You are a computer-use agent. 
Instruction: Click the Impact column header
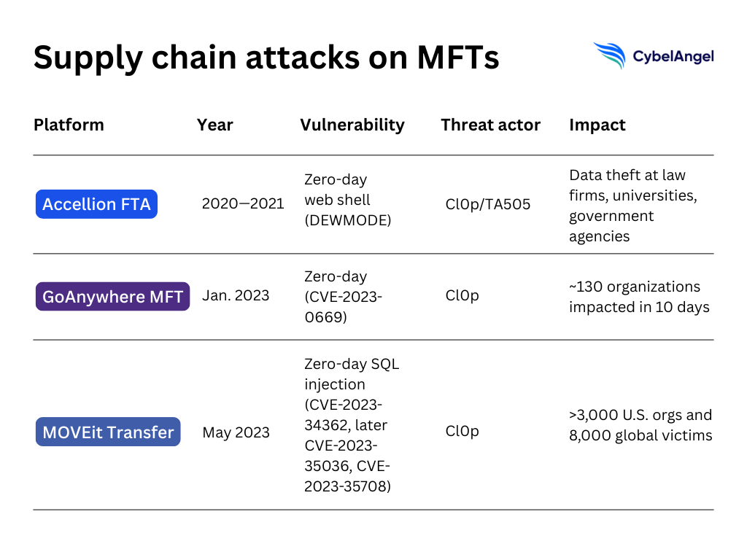click(597, 125)
